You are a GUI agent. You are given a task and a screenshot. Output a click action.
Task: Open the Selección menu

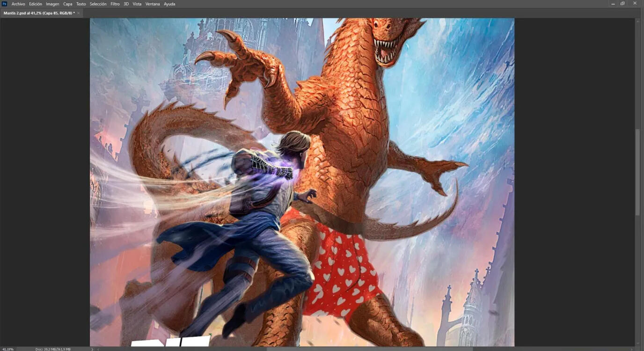tap(98, 4)
